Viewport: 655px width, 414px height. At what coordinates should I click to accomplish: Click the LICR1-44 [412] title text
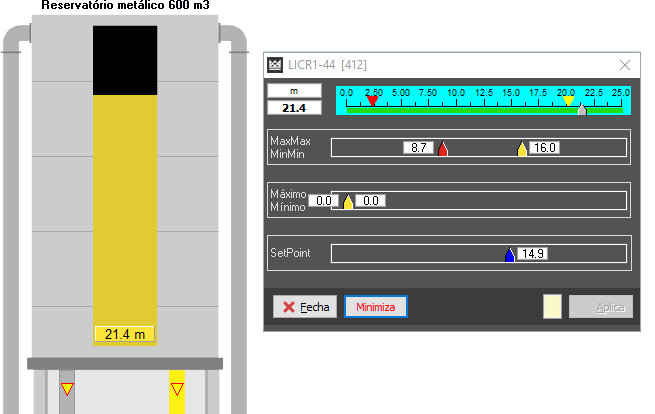point(328,65)
